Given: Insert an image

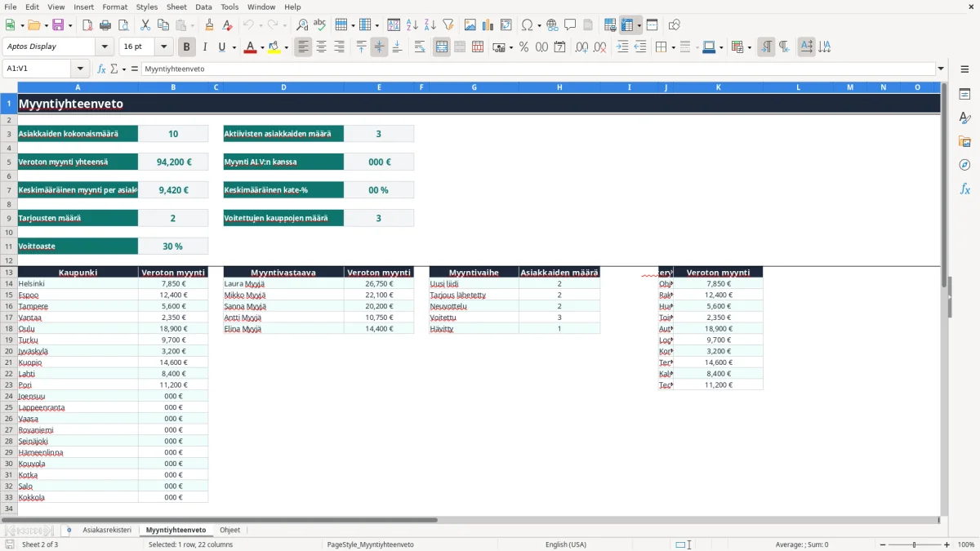Looking at the screenshot, I should click(470, 25).
